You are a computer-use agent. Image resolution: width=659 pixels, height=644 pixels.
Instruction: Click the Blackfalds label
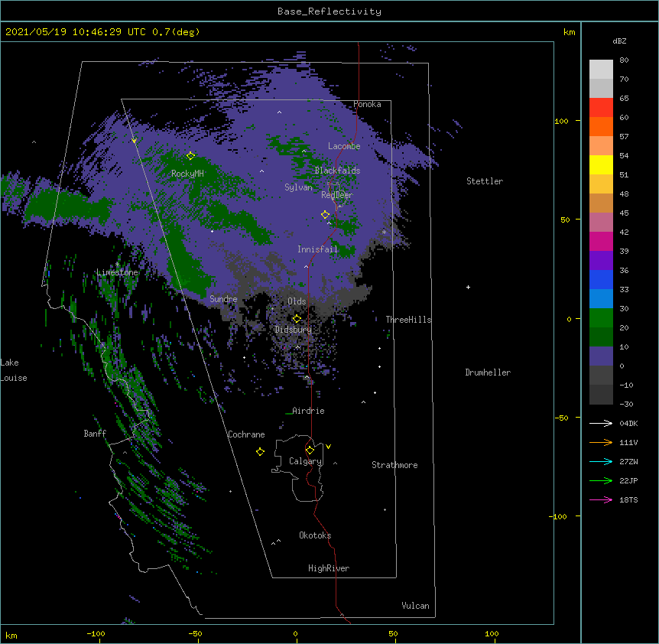tap(337, 171)
